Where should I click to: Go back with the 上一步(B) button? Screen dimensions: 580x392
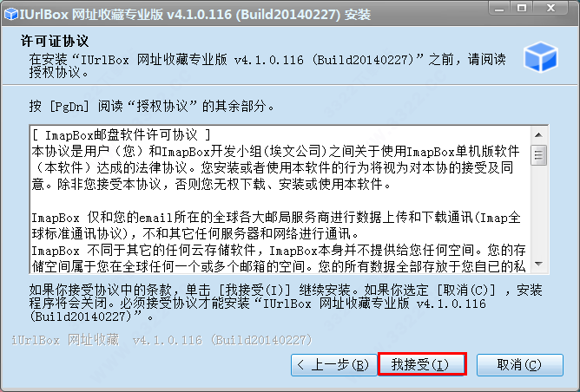tap(334, 365)
